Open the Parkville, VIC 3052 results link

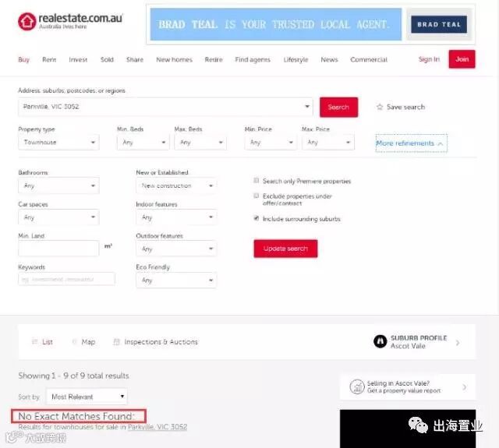coord(157,427)
